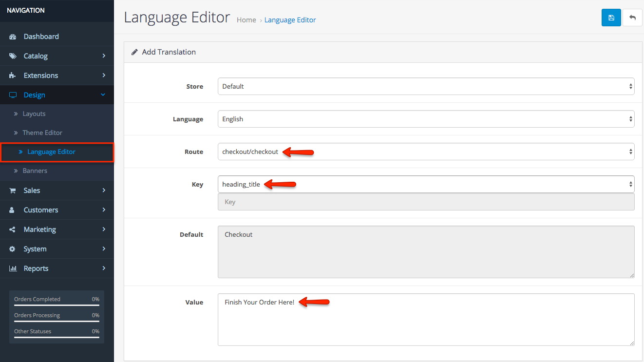Click the Value textarea to edit translation
Image resolution: width=644 pixels, height=362 pixels.
pyautogui.click(x=426, y=320)
